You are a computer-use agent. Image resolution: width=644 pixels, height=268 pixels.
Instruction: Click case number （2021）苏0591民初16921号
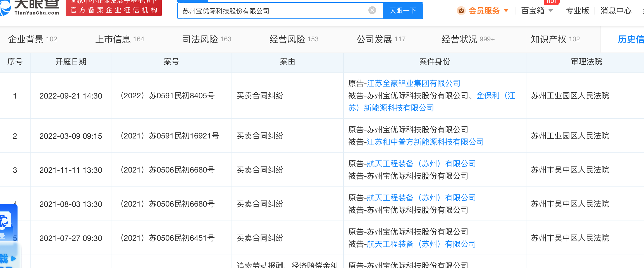169,136
